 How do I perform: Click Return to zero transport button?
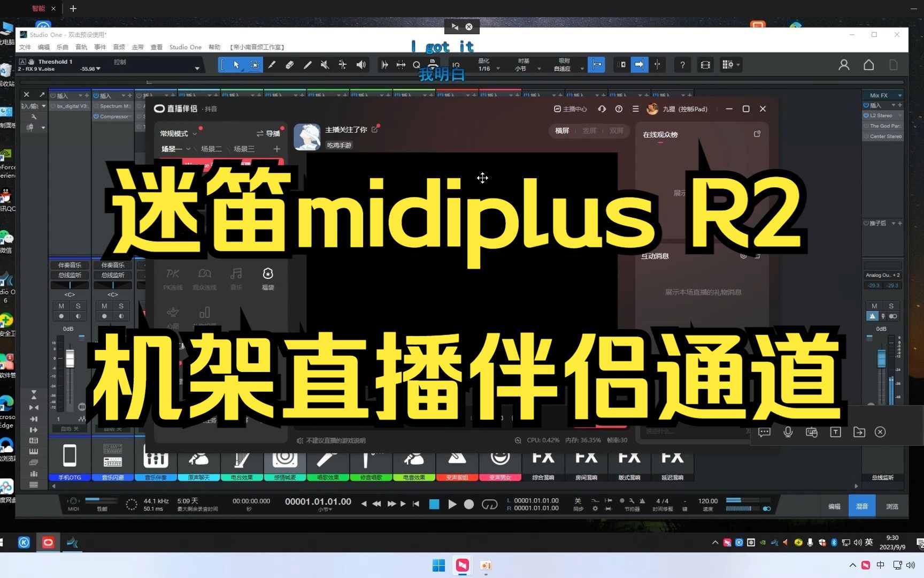(416, 504)
